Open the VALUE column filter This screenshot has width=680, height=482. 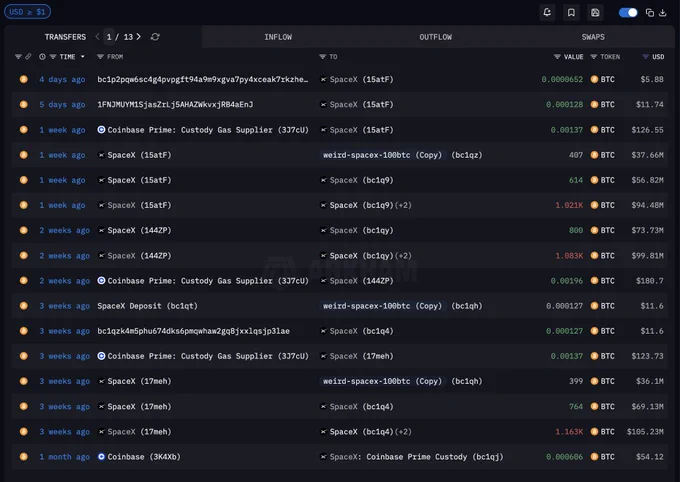pyautogui.click(x=557, y=56)
